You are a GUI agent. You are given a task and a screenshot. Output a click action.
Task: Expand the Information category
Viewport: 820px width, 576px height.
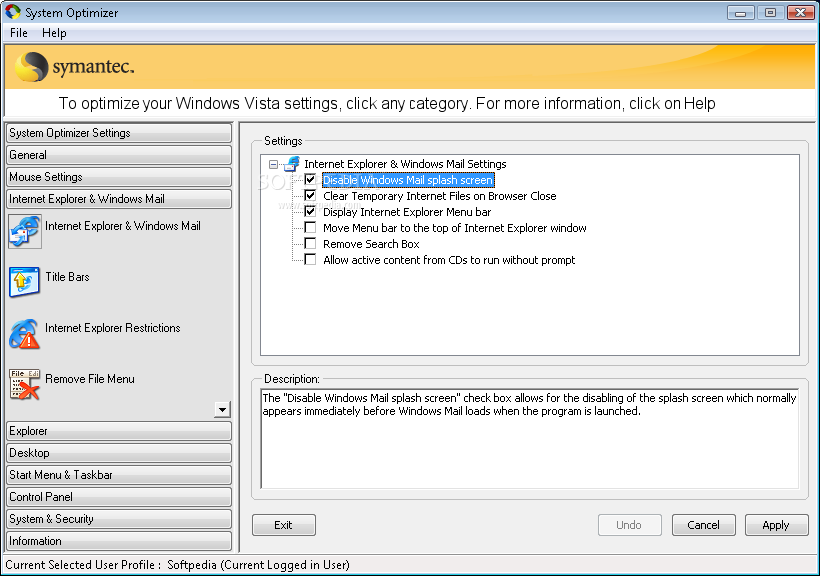(119, 541)
